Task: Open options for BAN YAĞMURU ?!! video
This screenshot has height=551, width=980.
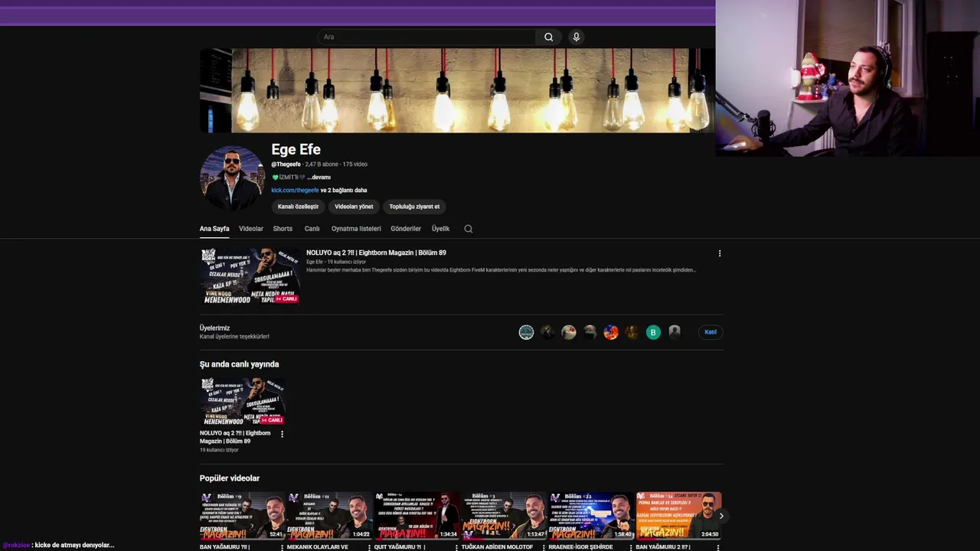Action: point(282,547)
